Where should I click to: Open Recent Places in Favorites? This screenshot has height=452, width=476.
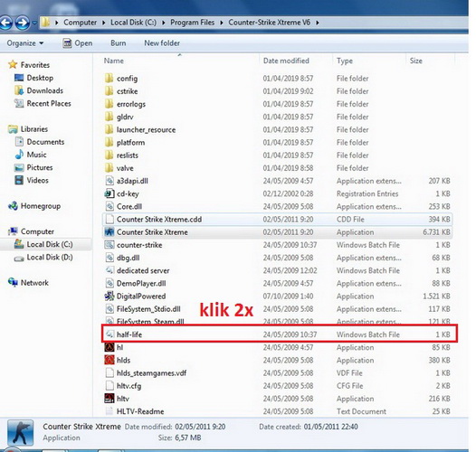(43, 103)
